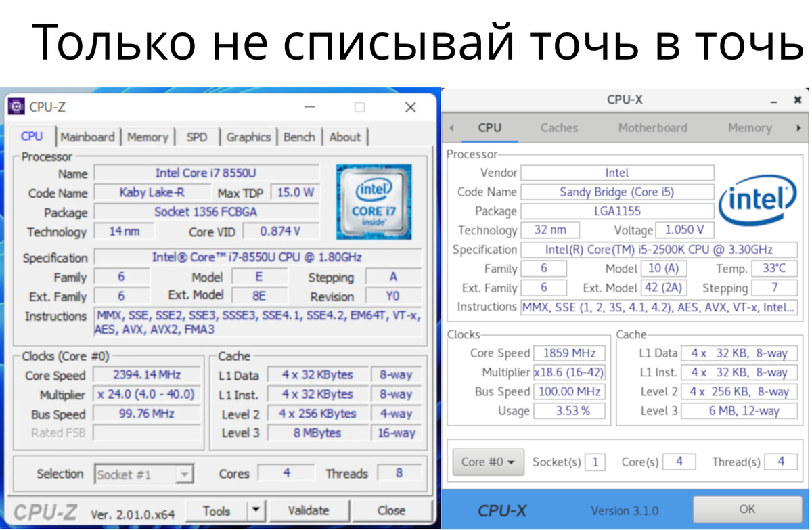Image resolution: width=812 pixels, height=530 pixels.
Task: Click the Multiplier x 24.0 (4.0 - 40.0) value
Action: click(147, 394)
